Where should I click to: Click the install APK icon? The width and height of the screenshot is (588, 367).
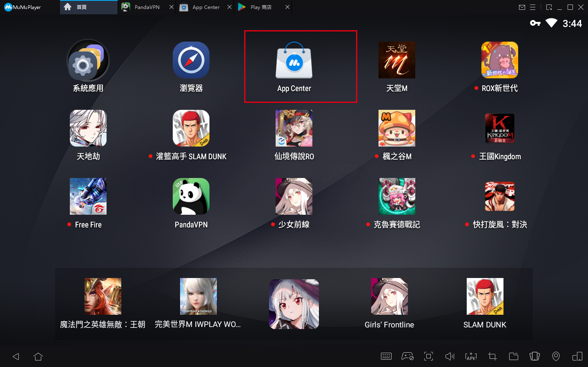tap(471, 356)
